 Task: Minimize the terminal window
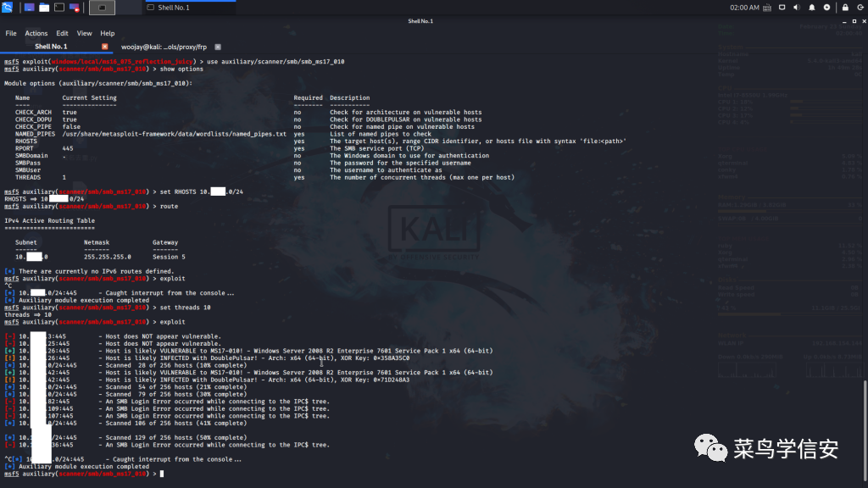[x=844, y=21]
